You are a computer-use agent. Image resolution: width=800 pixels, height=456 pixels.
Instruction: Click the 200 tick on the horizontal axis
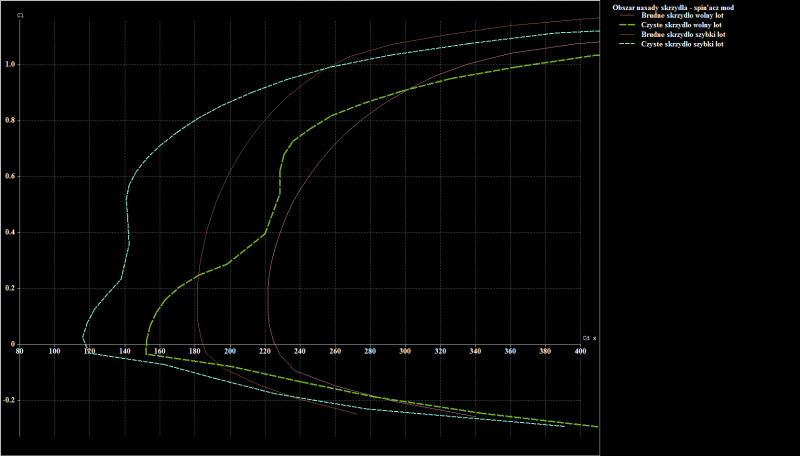tap(230, 351)
